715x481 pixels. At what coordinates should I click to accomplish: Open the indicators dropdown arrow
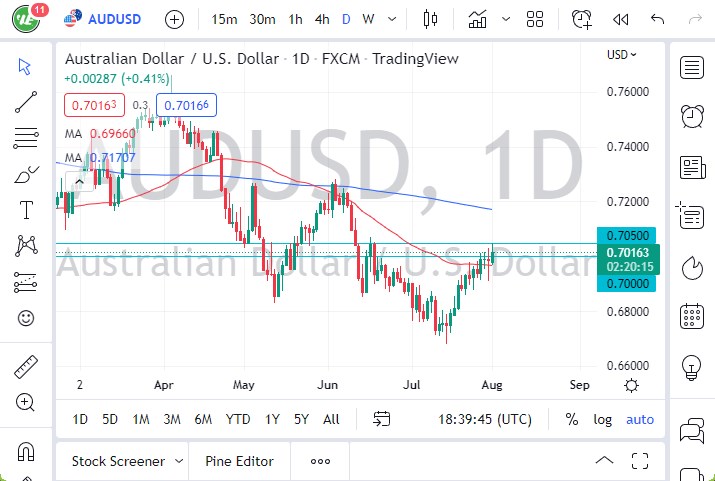pos(506,19)
